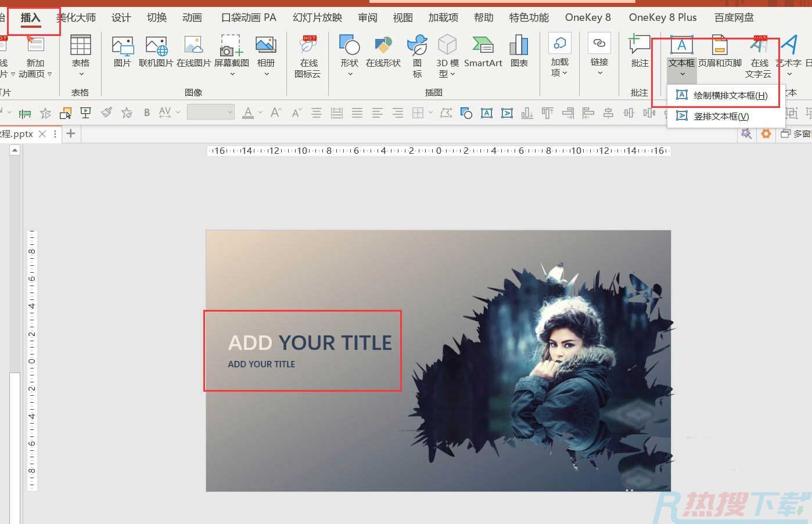Click the plus button to add new document tab

71,134
